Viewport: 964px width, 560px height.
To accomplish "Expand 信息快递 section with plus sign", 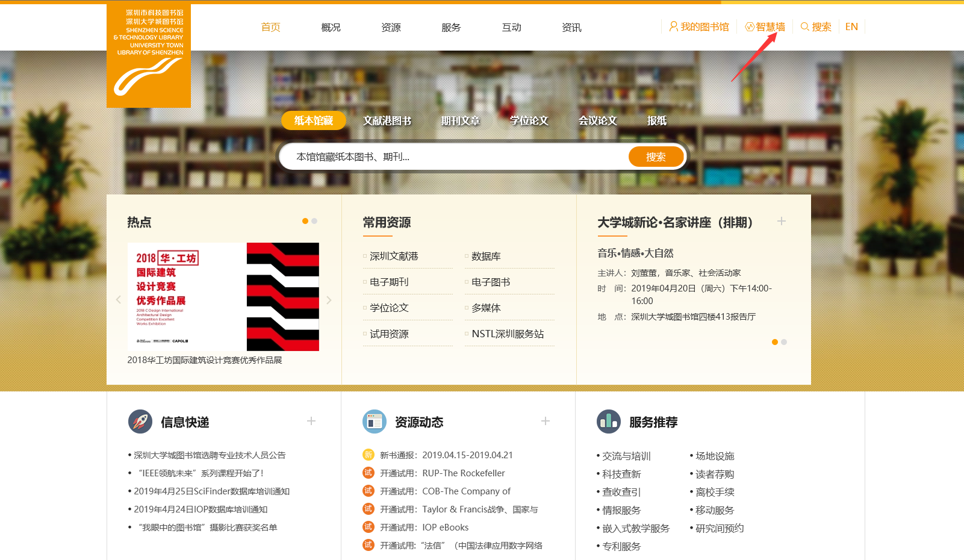I will coord(311,421).
